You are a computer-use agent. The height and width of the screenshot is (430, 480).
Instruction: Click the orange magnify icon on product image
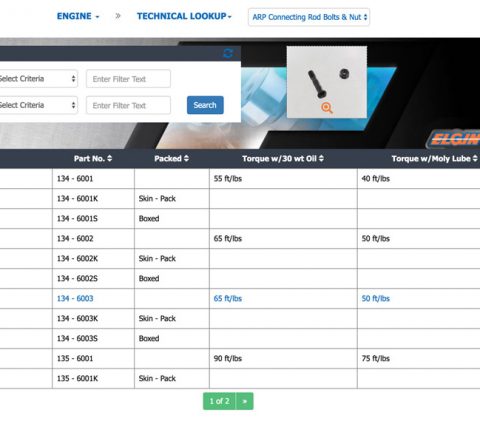pyautogui.click(x=327, y=108)
